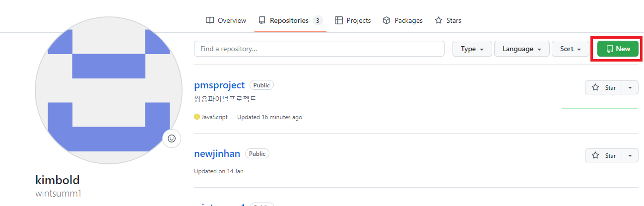The height and width of the screenshot is (206, 644).
Task: Click the Repositories count badge 3
Action: point(317,20)
